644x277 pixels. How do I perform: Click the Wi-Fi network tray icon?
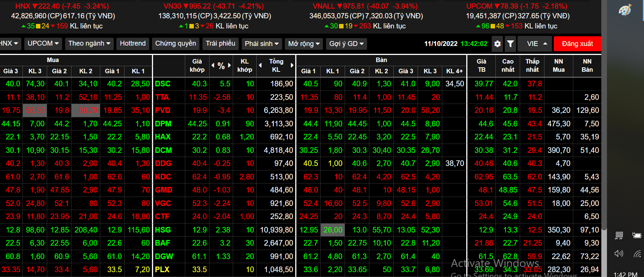pyautogui.click(x=637, y=254)
